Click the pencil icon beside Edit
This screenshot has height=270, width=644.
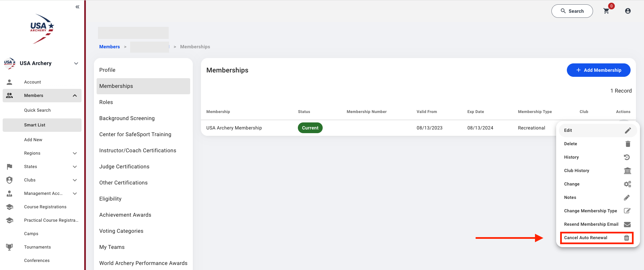(628, 130)
